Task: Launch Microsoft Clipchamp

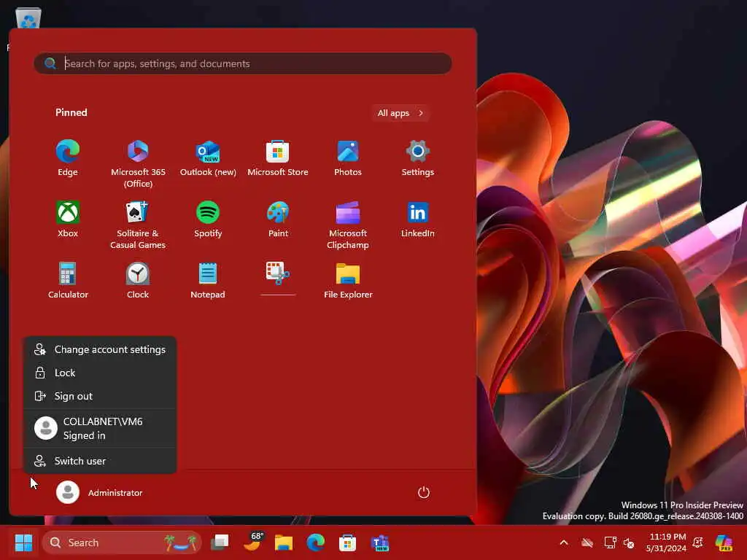Action: pos(348,225)
